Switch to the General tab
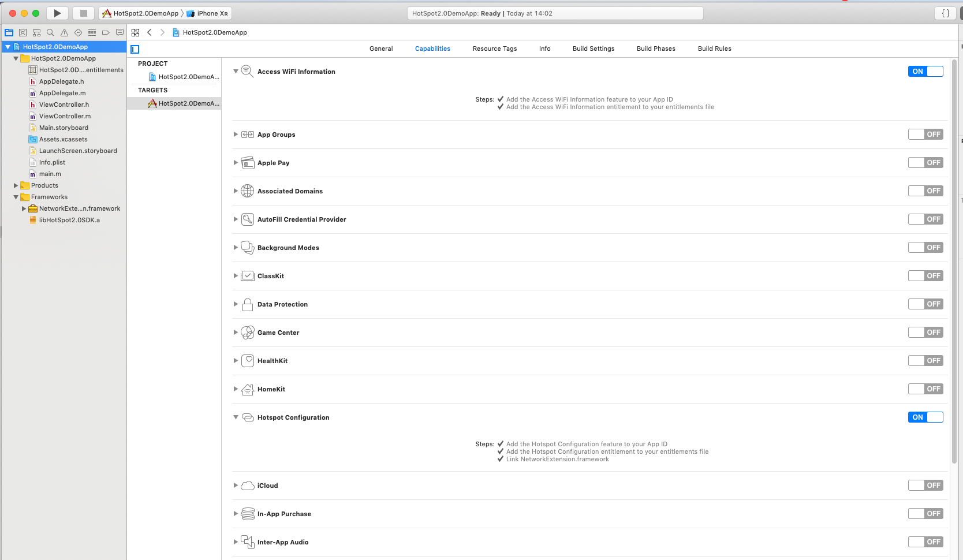The image size is (963, 560). [381, 48]
